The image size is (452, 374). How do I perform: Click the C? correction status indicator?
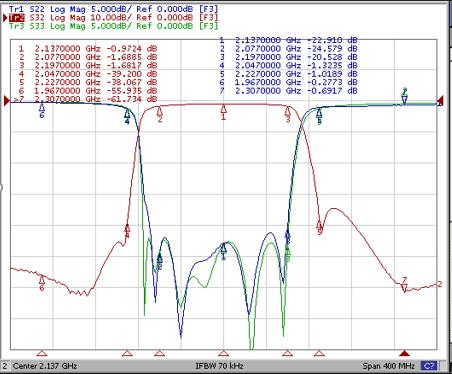[x=429, y=366]
